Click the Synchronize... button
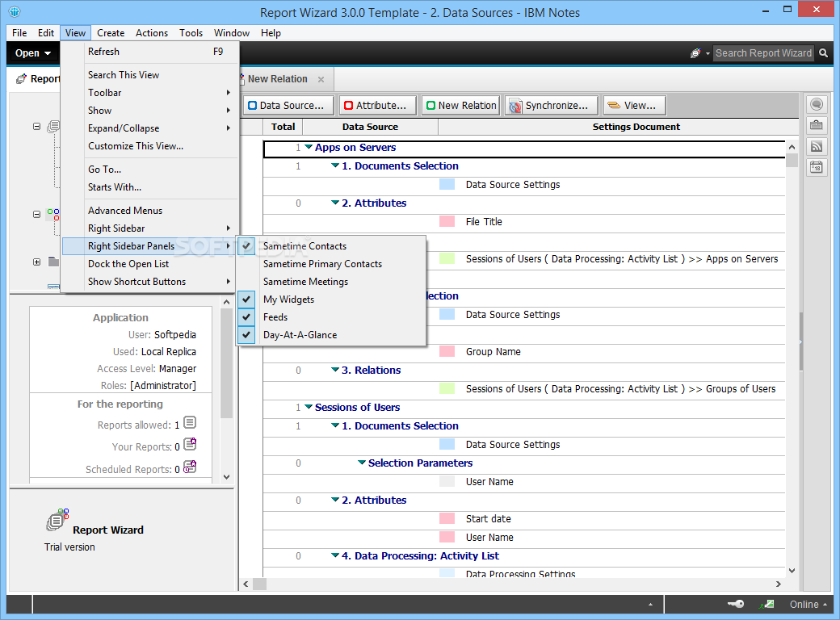 [x=551, y=106]
